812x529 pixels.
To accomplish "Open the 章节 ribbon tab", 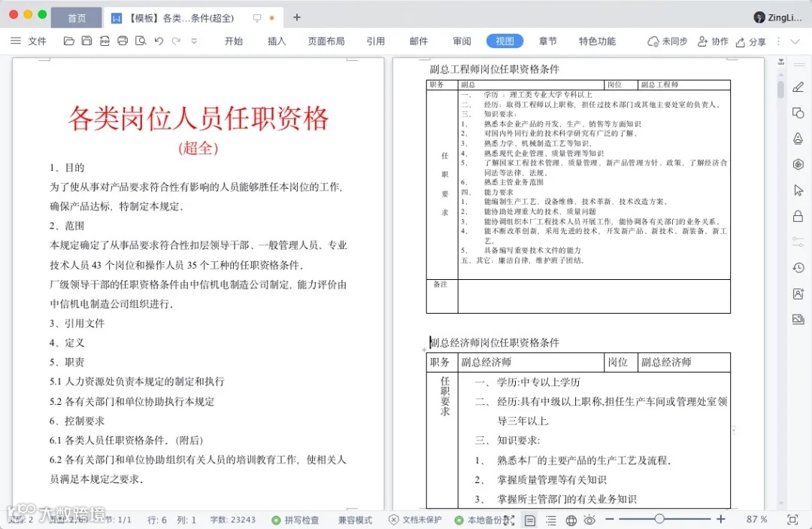I will pyautogui.click(x=547, y=41).
